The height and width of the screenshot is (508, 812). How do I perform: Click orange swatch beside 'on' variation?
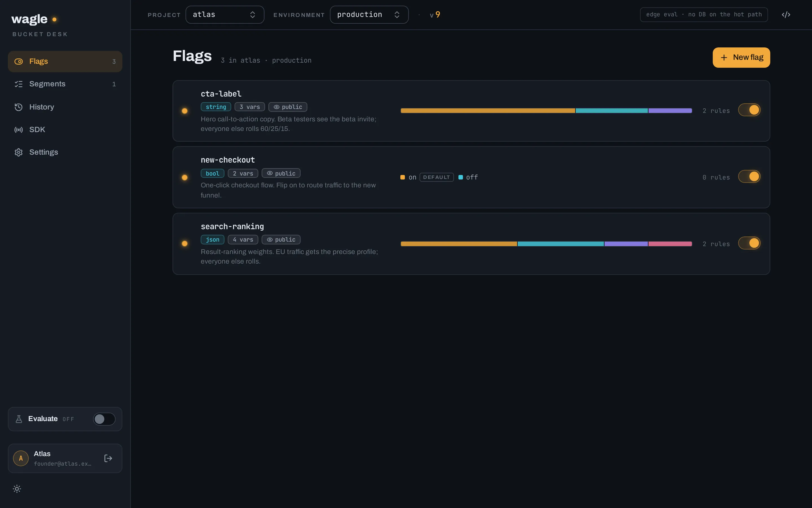[x=403, y=177]
